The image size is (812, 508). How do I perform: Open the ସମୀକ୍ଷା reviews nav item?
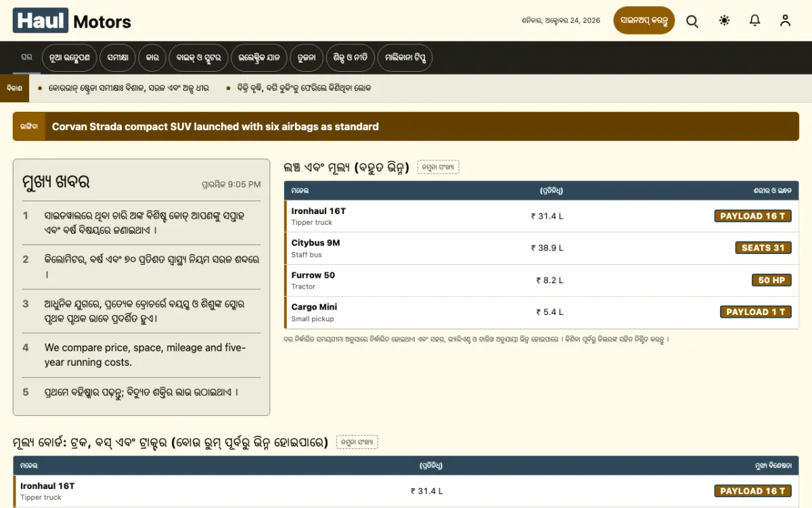(118, 58)
